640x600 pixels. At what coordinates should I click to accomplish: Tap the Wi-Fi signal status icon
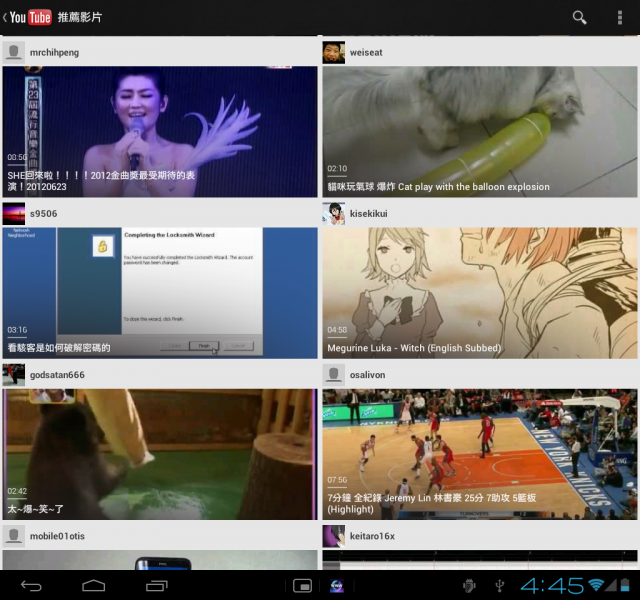tap(596, 585)
